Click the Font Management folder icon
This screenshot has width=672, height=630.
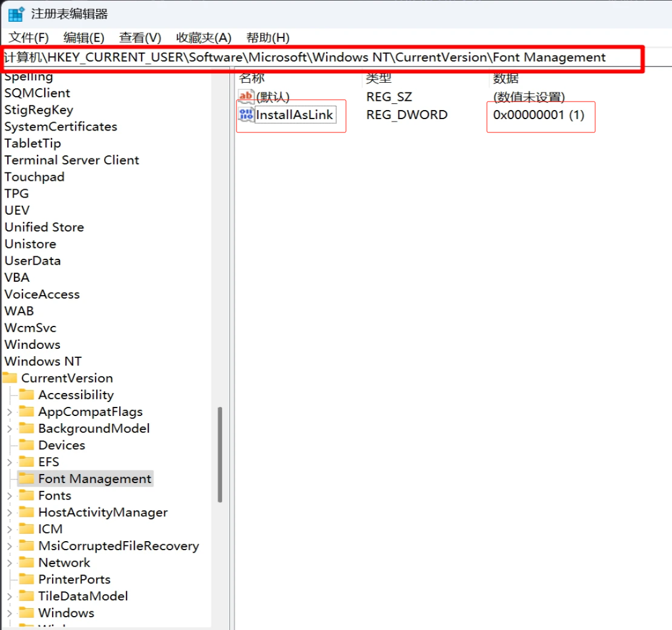[x=27, y=478]
